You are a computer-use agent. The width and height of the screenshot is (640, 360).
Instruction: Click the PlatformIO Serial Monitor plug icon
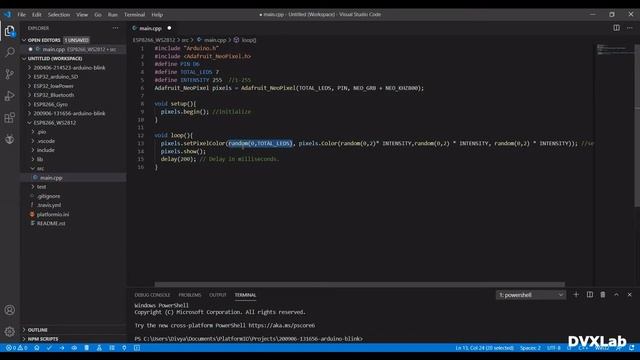[x=124, y=348]
